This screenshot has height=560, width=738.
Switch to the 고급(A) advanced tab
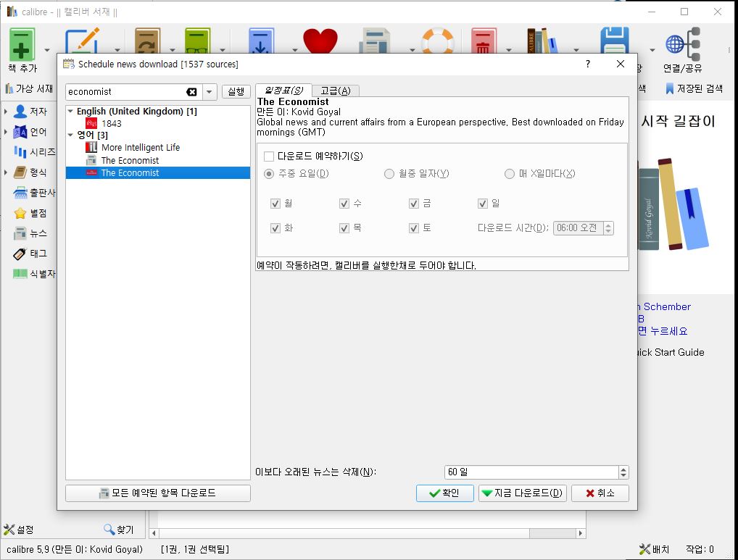pos(336,91)
